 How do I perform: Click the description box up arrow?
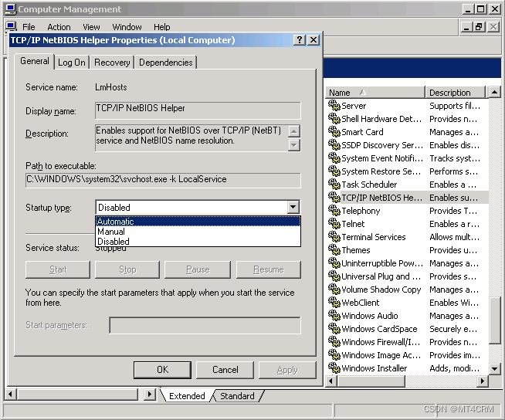pos(293,130)
